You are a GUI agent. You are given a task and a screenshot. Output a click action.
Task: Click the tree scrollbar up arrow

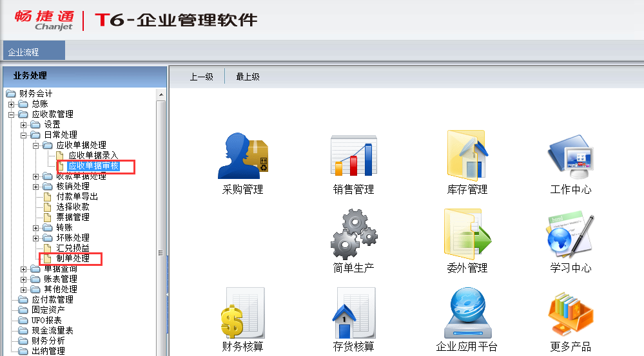(x=161, y=95)
